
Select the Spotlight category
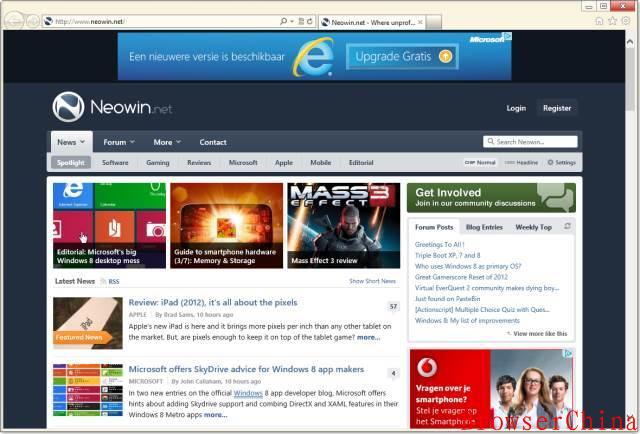(x=71, y=162)
